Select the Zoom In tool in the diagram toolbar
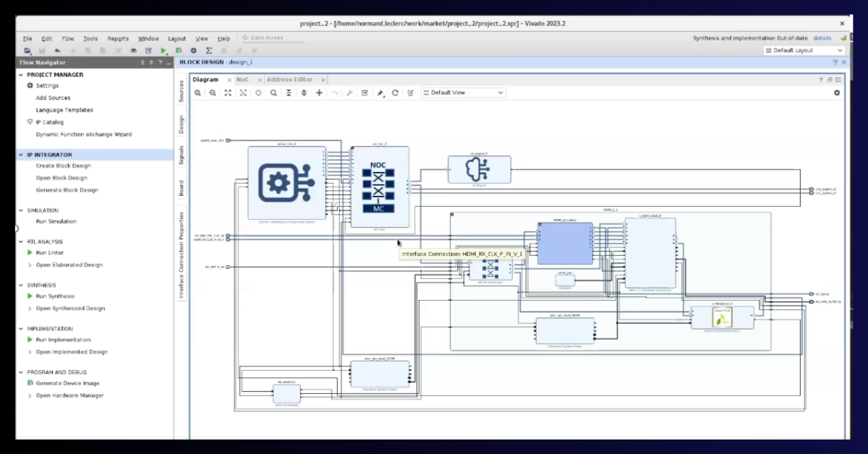Image resolution: width=868 pixels, height=454 pixels. pyautogui.click(x=198, y=93)
